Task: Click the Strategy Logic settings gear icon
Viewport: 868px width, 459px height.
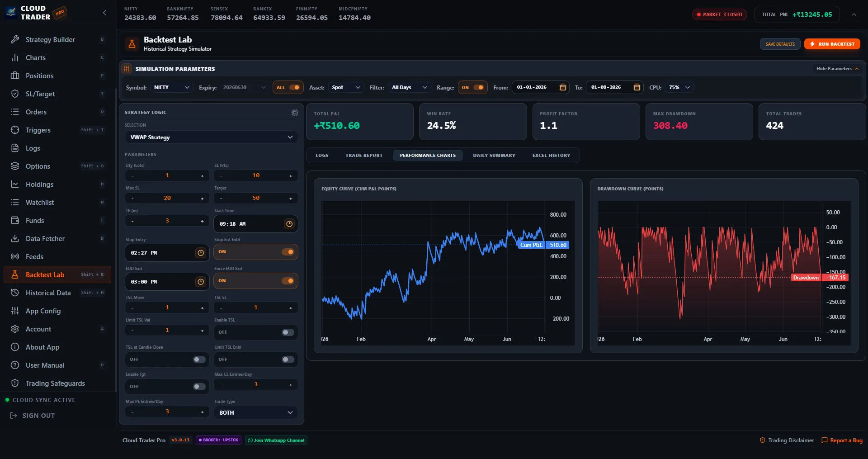Action: [295, 113]
